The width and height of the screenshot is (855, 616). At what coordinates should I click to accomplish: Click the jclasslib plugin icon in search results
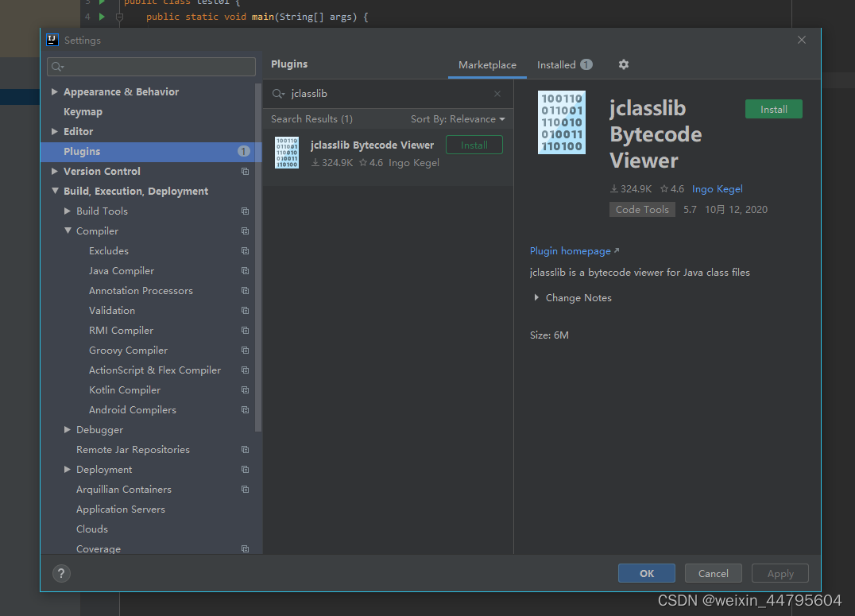click(x=287, y=153)
